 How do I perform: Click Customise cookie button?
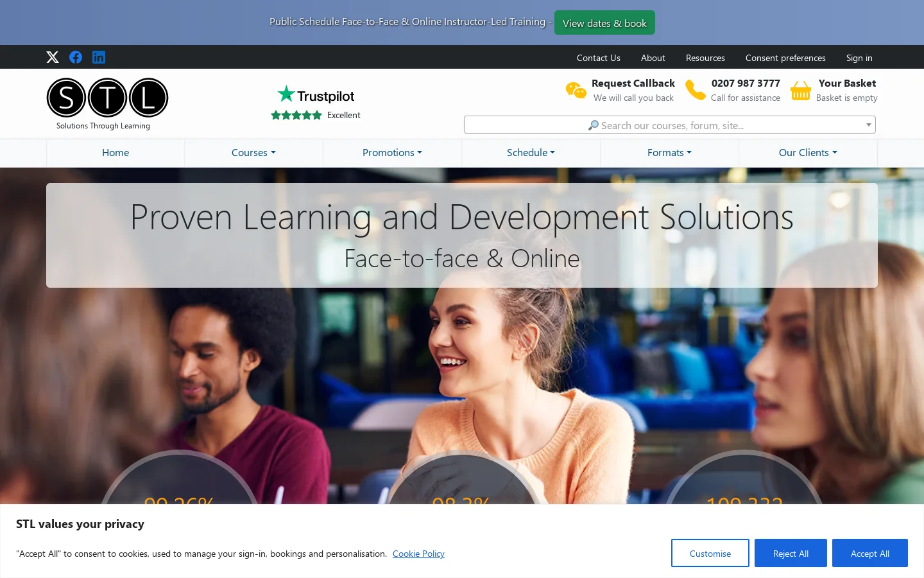(x=710, y=553)
